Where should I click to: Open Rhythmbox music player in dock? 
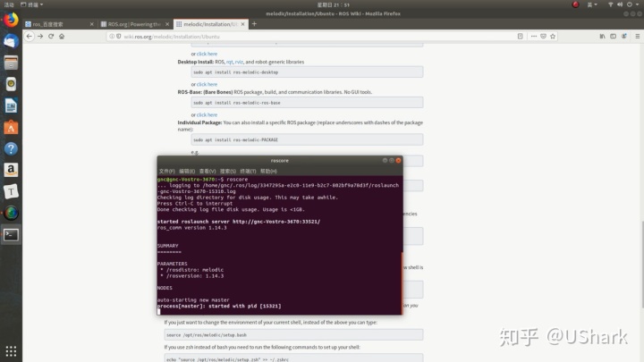pyautogui.click(x=11, y=84)
